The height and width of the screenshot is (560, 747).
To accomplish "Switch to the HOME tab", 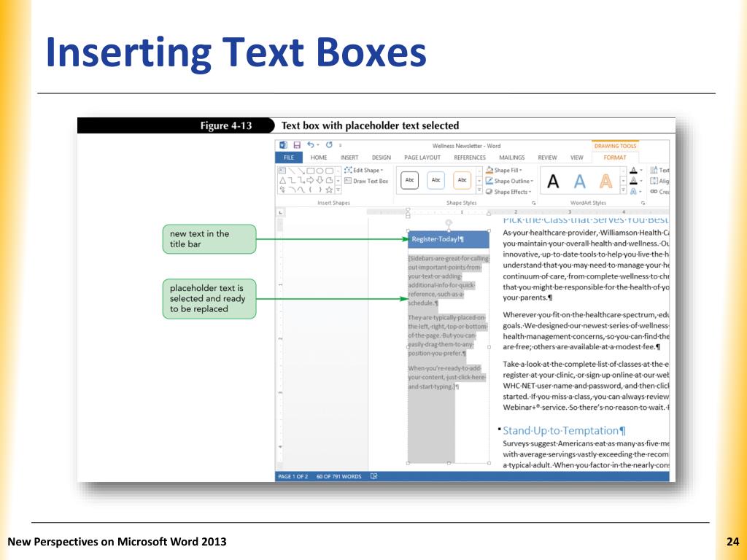I will click(319, 157).
